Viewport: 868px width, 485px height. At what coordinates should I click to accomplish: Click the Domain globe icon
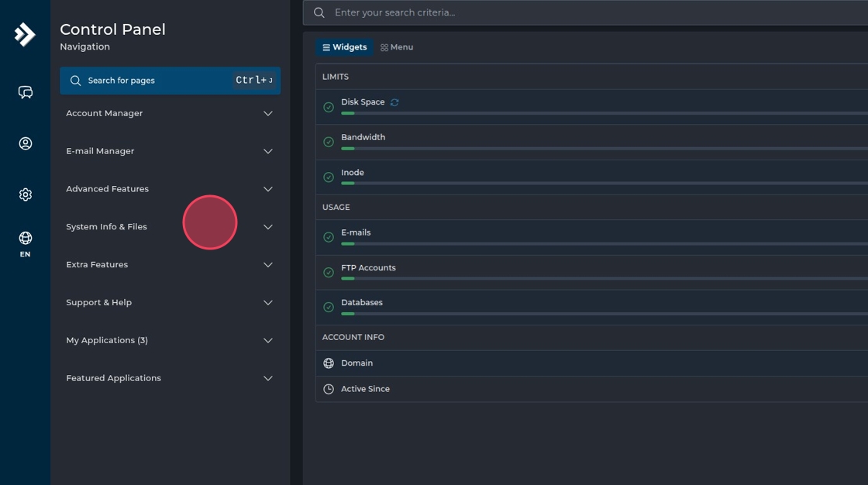click(x=329, y=363)
